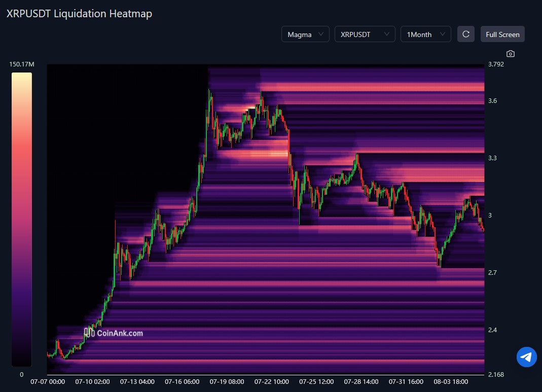Click the 3.6 price axis label
Image resolution: width=542 pixels, height=392 pixels.
[493, 101]
